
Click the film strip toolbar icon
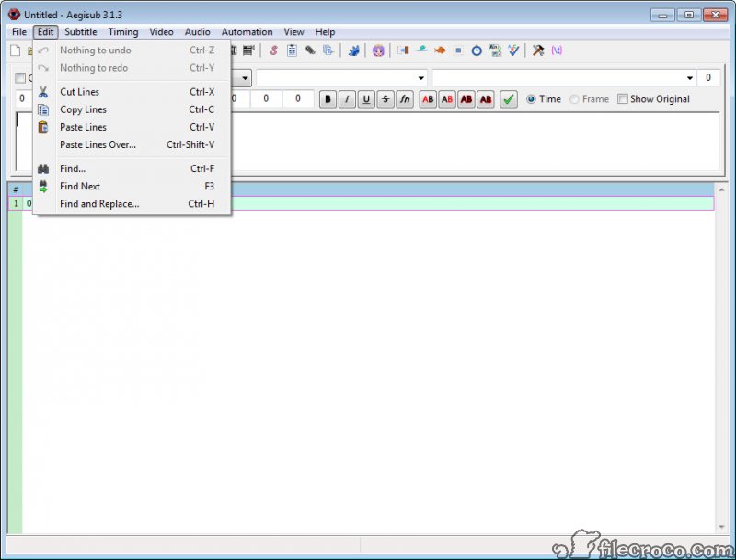coord(248,51)
